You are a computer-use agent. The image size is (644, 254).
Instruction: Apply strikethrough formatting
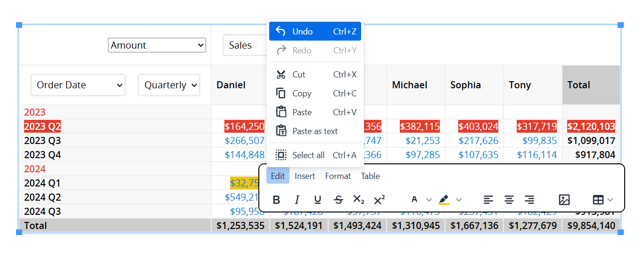tap(339, 200)
